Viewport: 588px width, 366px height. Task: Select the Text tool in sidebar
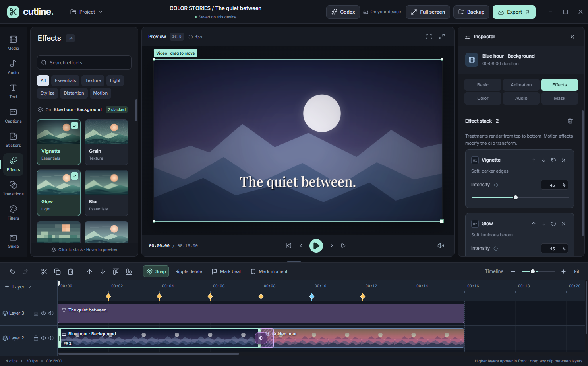coord(13,91)
